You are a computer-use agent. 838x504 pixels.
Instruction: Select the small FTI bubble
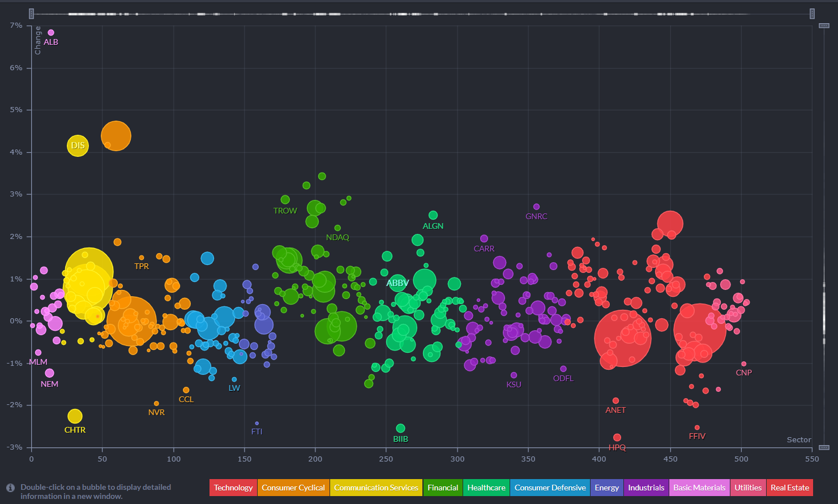point(256,423)
